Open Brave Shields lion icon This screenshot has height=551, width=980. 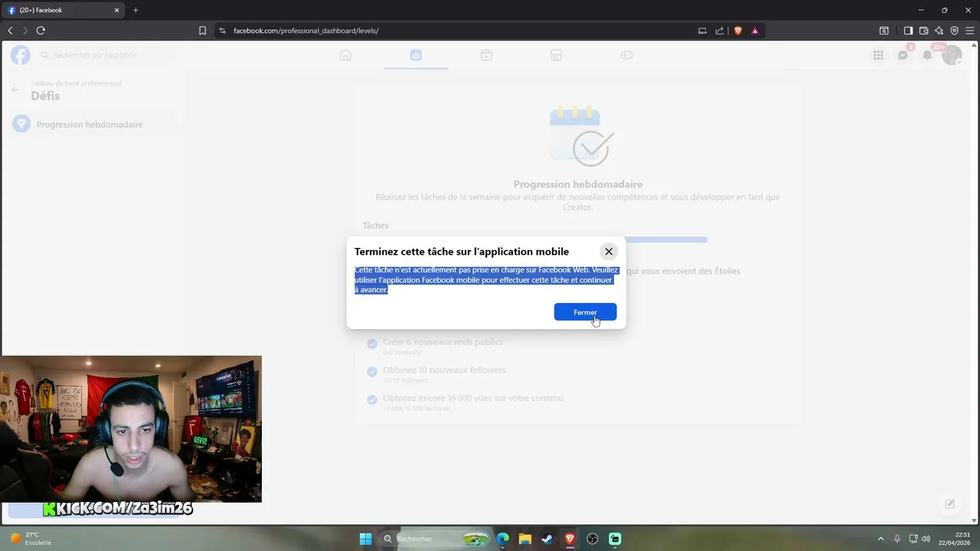click(x=738, y=31)
